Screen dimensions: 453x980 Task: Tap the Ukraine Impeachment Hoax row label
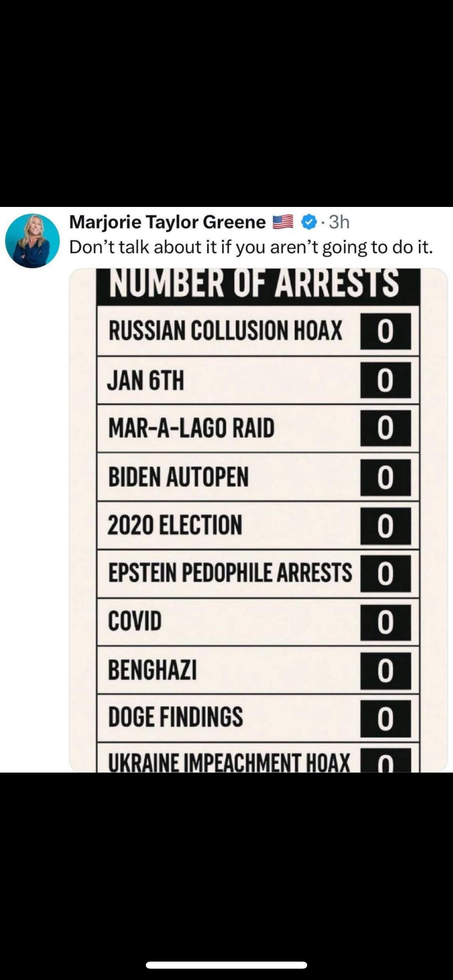(x=229, y=762)
